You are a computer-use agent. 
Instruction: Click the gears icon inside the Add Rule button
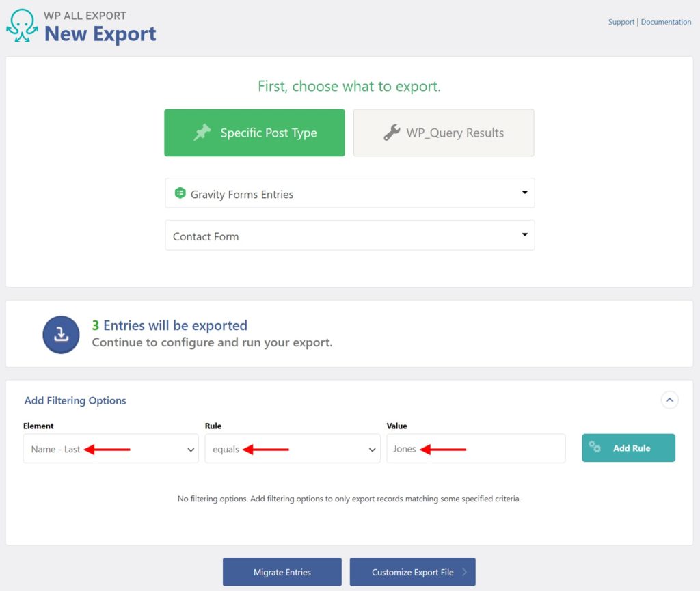coord(595,448)
